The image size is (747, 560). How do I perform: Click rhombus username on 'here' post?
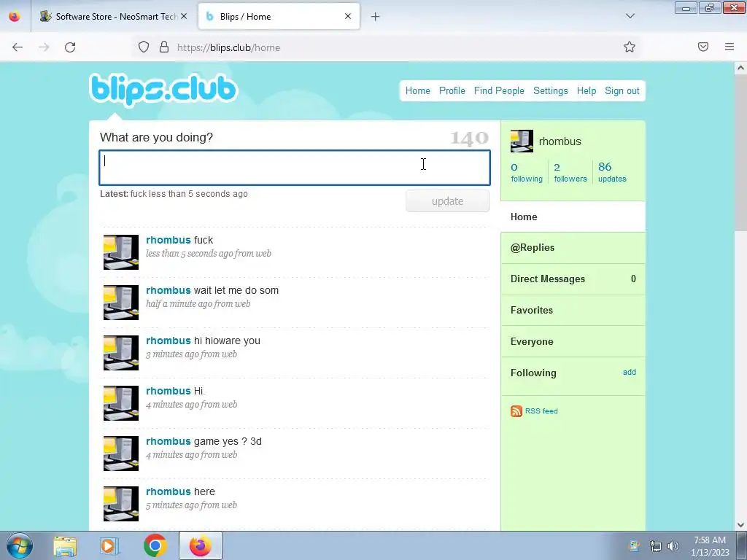(x=169, y=491)
